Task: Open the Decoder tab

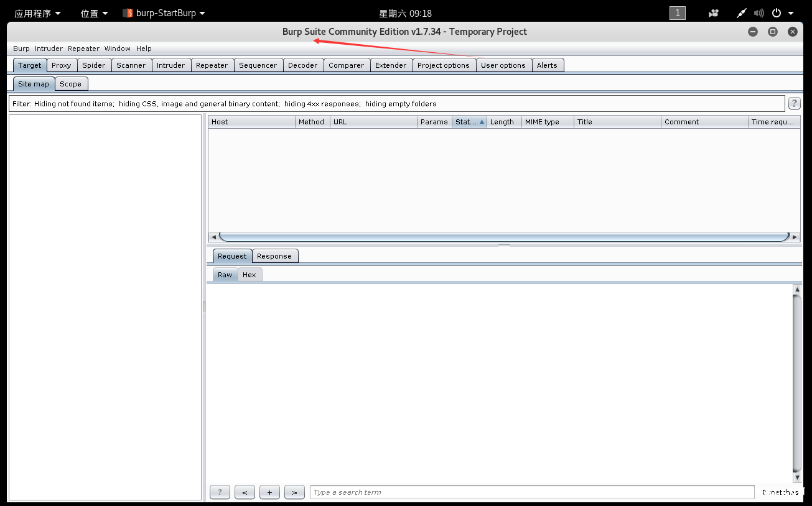Action: coord(303,65)
